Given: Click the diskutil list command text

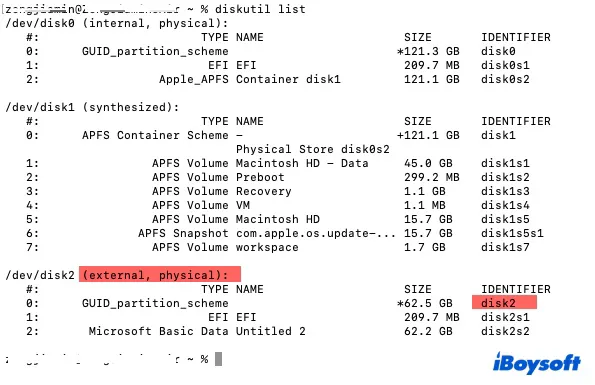Looking at the screenshot, I should point(260,9).
